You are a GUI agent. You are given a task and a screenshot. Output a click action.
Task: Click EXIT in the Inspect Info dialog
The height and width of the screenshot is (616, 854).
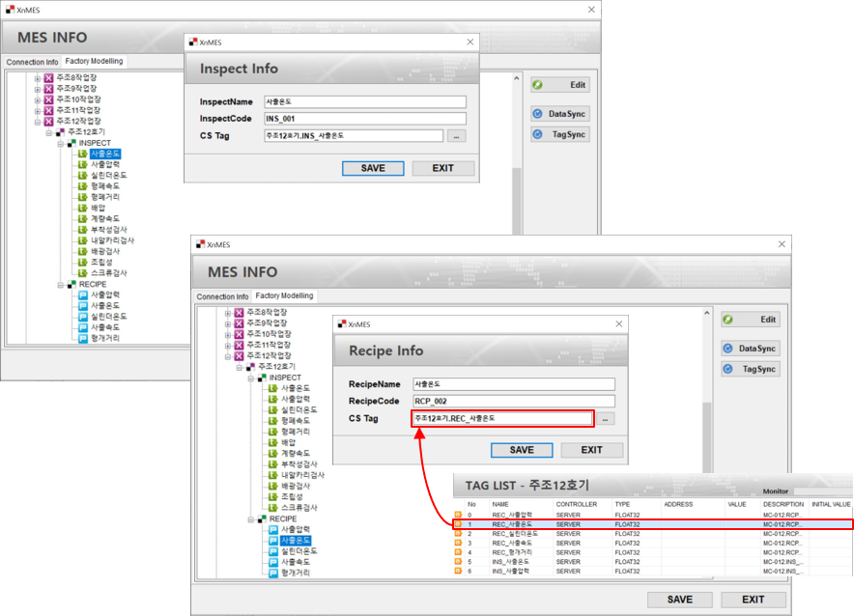pyautogui.click(x=442, y=168)
